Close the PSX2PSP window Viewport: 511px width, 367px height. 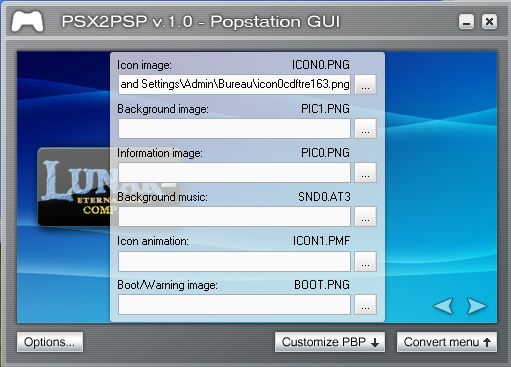point(489,22)
